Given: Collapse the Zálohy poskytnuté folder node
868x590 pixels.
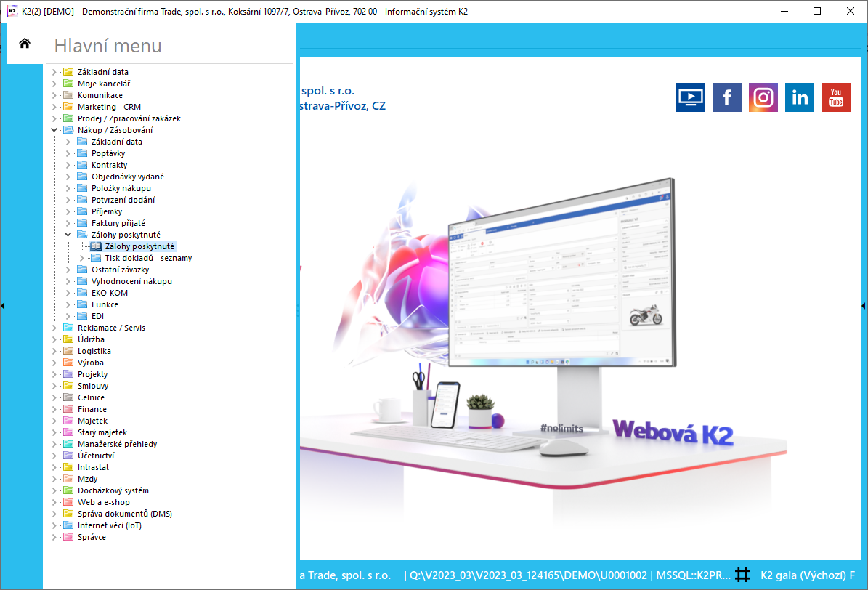Looking at the screenshot, I should 68,235.
